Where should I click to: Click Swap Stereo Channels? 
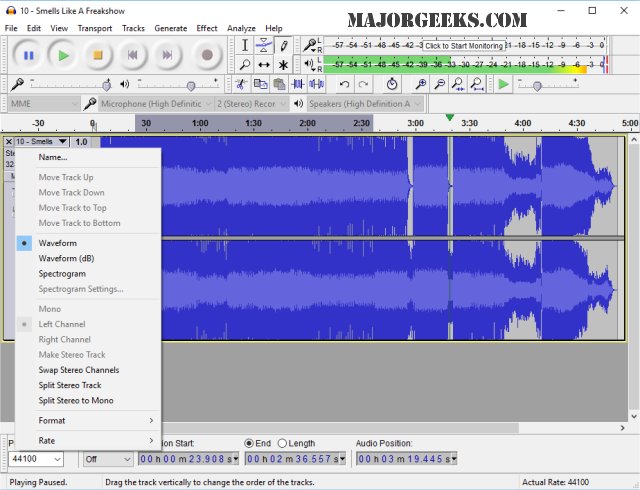click(88, 370)
